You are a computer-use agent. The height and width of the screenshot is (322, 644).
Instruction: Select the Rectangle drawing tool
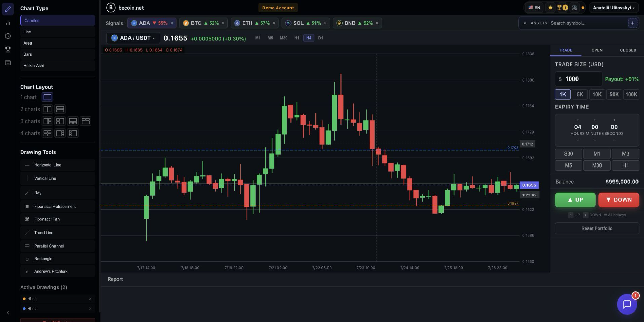(58, 259)
